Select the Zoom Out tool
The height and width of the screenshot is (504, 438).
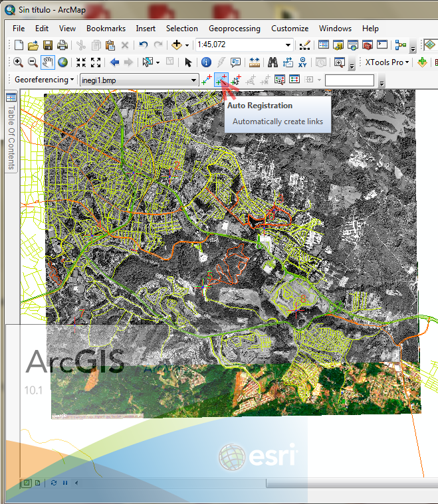(x=33, y=62)
